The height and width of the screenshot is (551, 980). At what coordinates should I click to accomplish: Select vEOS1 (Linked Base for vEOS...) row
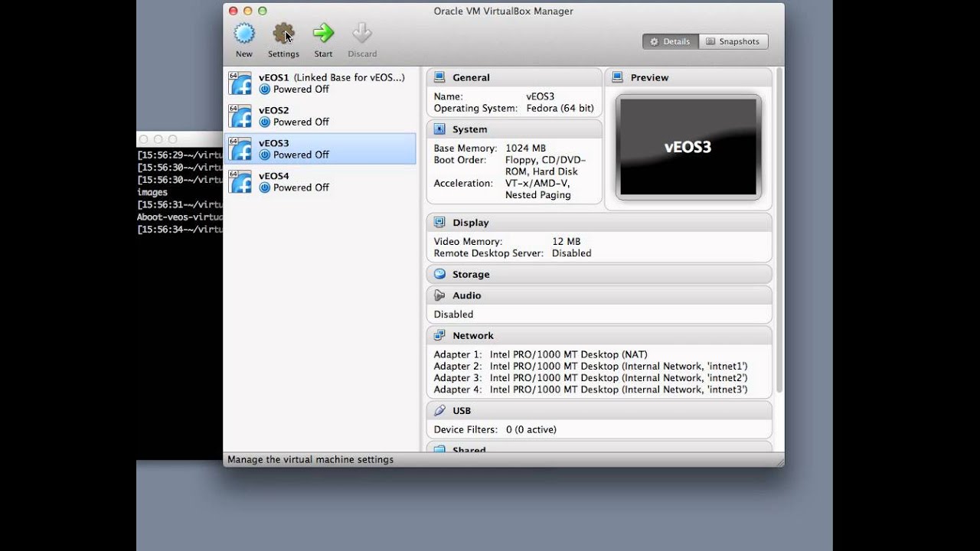point(320,83)
